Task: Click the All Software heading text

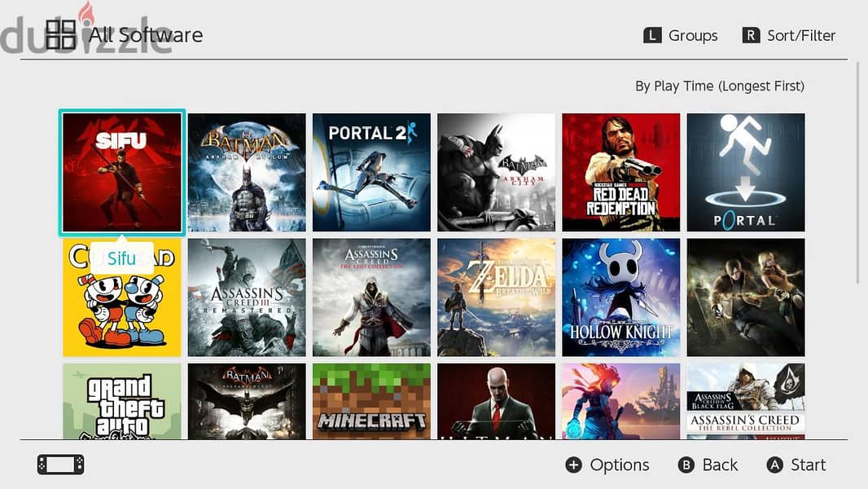Action: pos(146,35)
